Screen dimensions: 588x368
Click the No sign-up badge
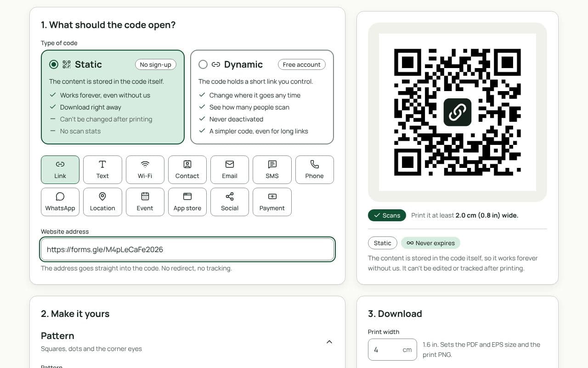[x=156, y=64]
